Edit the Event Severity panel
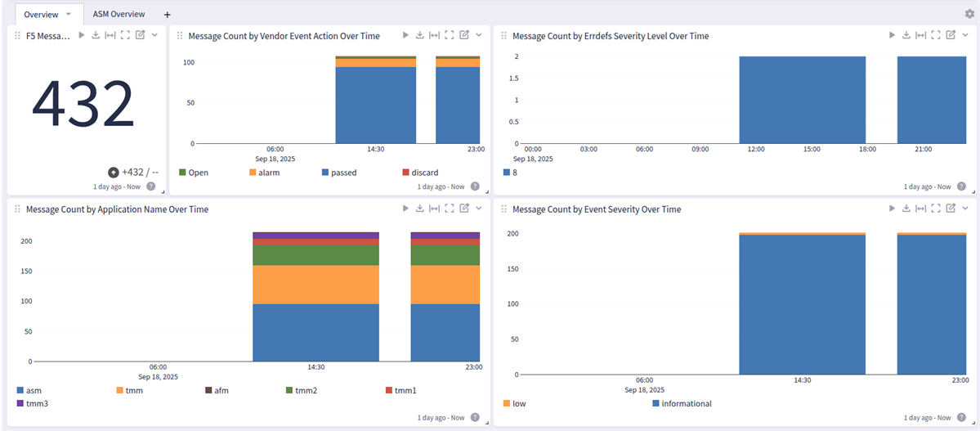Screen dimensions: 980x431 point(950,209)
